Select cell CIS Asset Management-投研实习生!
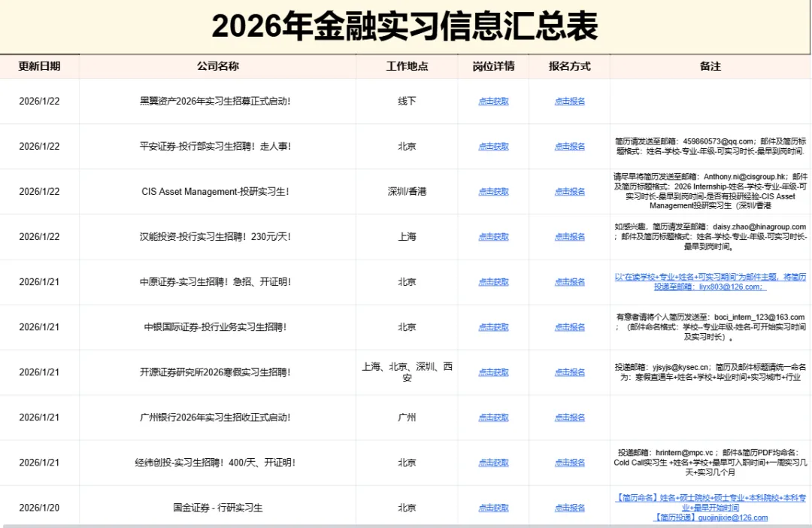The height and width of the screenshot is (528, 812). 217,192
